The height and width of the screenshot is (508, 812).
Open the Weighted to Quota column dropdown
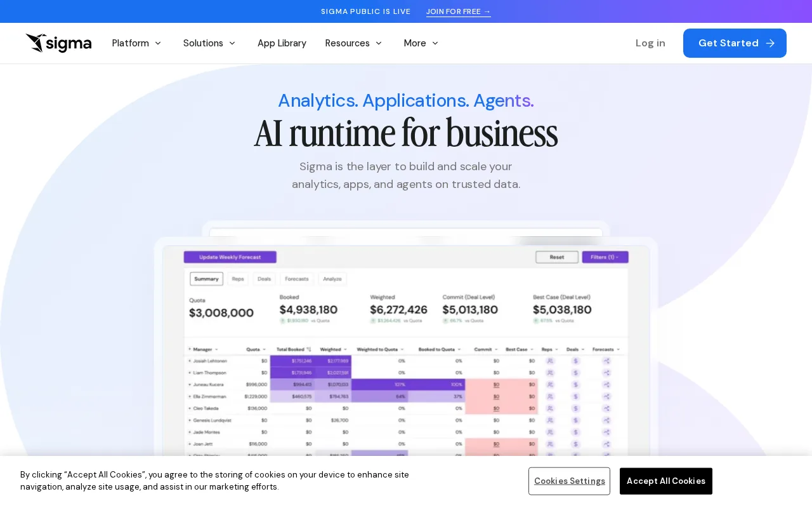[402, 349]
